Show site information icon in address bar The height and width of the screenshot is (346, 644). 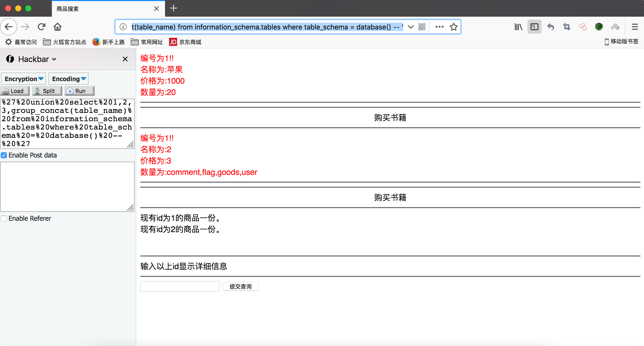(123, 27)
